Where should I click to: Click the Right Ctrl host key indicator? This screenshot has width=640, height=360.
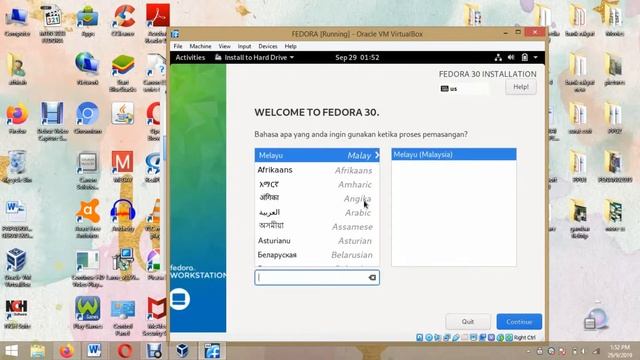(x=524, y=337)
